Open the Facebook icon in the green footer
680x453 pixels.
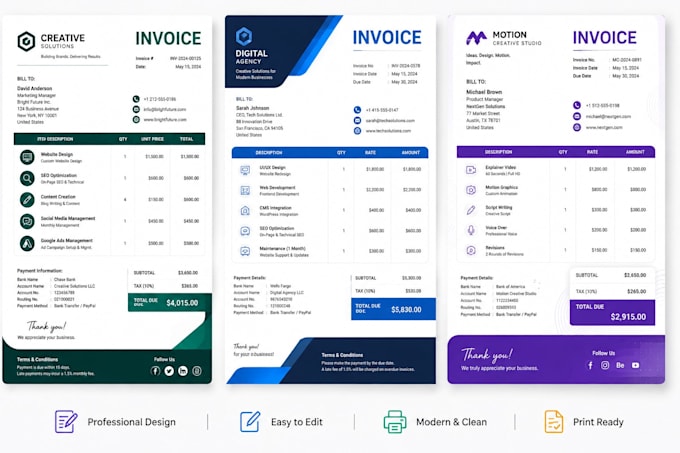pyautogui.click(x=155, y=371)
